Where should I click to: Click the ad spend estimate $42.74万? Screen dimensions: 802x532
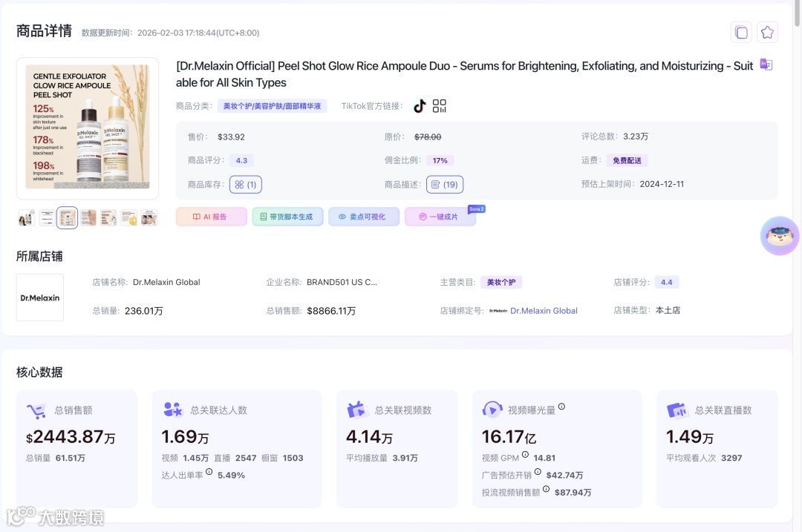[x=564, y=476]
